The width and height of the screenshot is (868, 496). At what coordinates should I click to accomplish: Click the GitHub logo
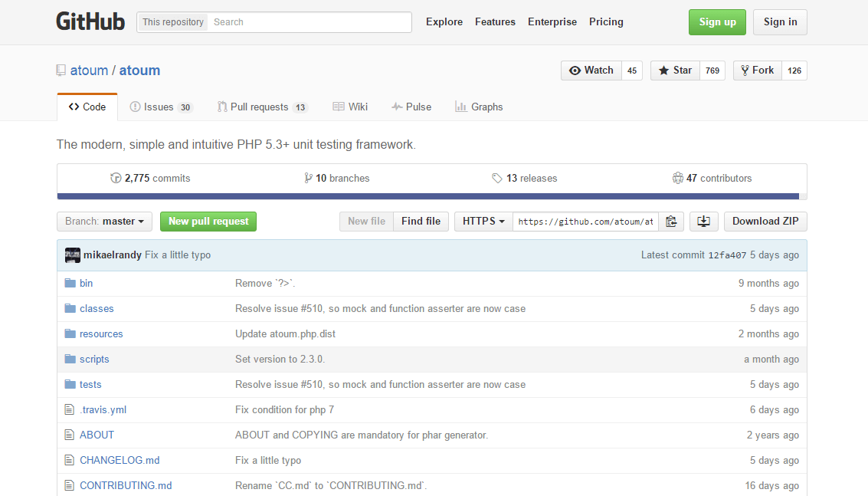pos(90,21)
